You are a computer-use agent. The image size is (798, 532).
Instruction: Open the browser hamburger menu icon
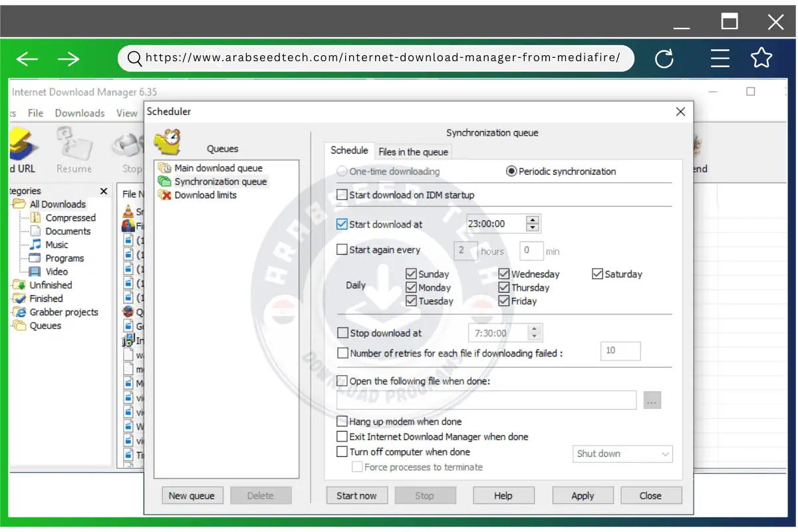click(720, 59)
